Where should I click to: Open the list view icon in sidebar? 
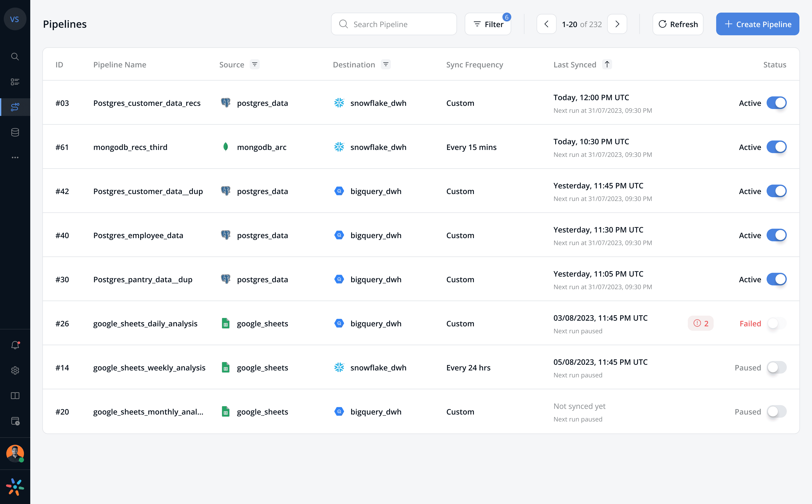[15, 82]
